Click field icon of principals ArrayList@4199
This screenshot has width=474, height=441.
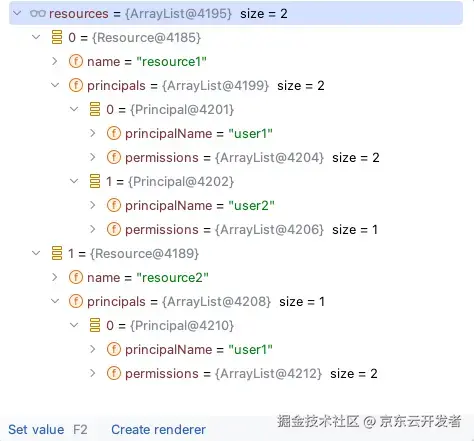[x=76, y=85]
